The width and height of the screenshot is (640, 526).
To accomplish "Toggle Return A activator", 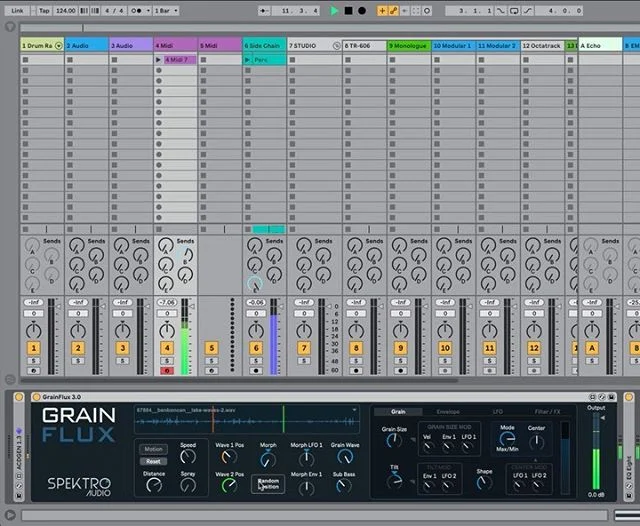I will pos(592,348).
